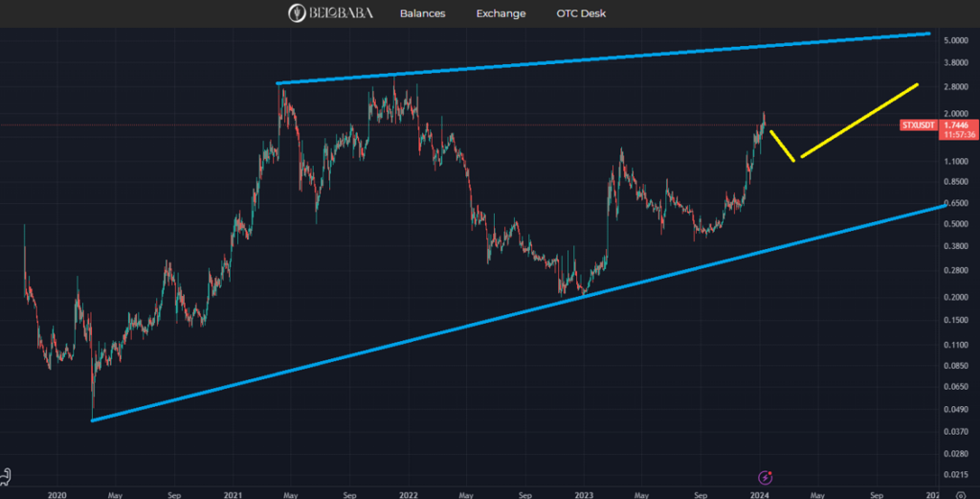
Task: Select the upper blue trendline
Action: click(603, 58)
